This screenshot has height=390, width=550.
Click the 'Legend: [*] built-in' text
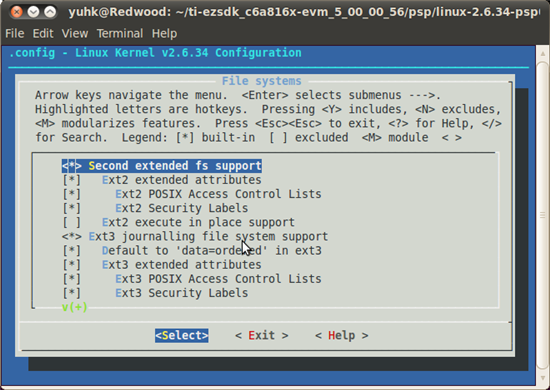[x=188, y=137]
